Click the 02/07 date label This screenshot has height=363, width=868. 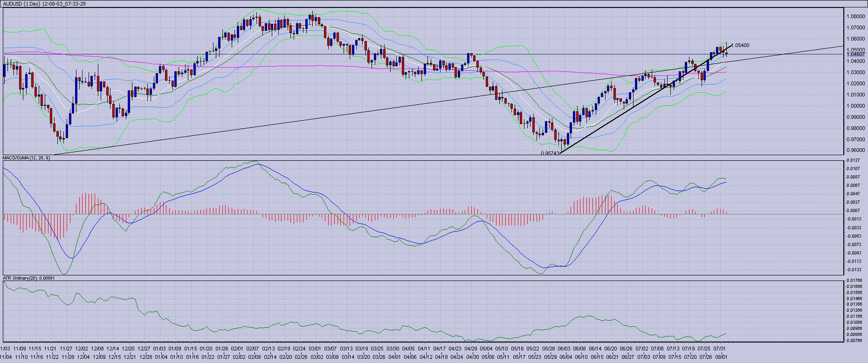pos(253,349)
